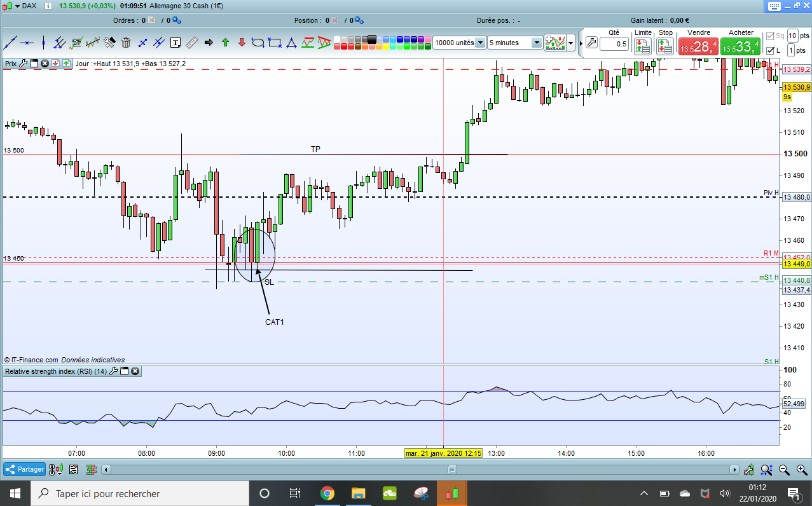Select the triangle drawing tool
This screenshot has width=812, height=506.
[291, 43]
